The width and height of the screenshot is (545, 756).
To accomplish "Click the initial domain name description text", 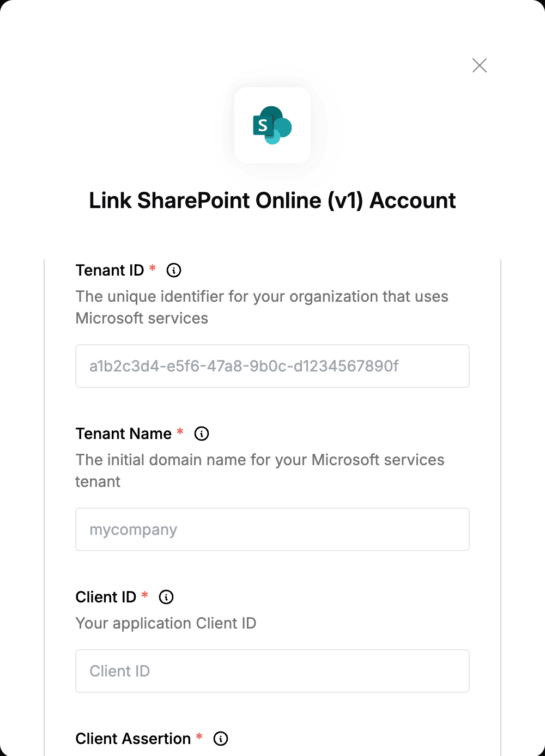I will [x=260, y=471].
